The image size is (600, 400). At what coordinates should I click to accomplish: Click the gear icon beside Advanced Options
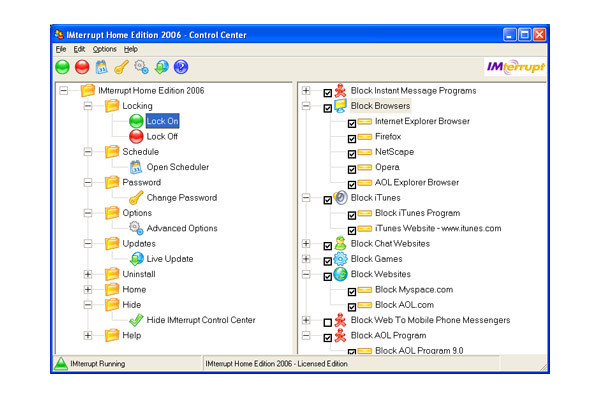(136, 228)
